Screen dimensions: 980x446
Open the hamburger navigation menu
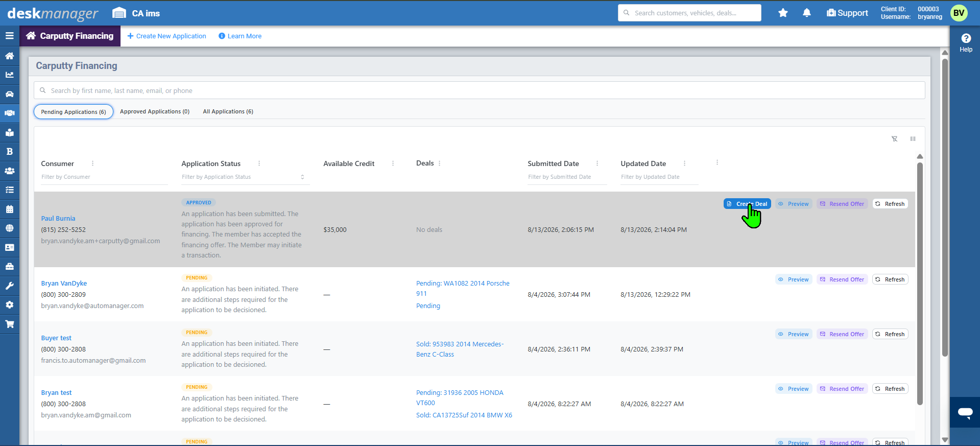[x=9, y=36]
